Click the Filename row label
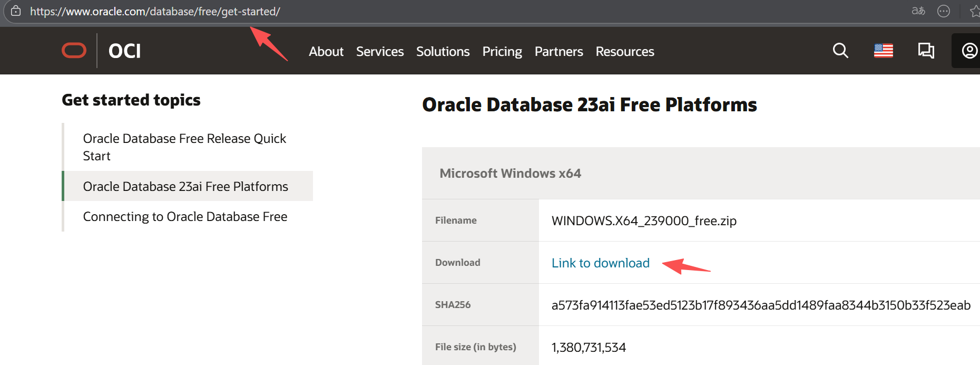 (x=456, y=220)
